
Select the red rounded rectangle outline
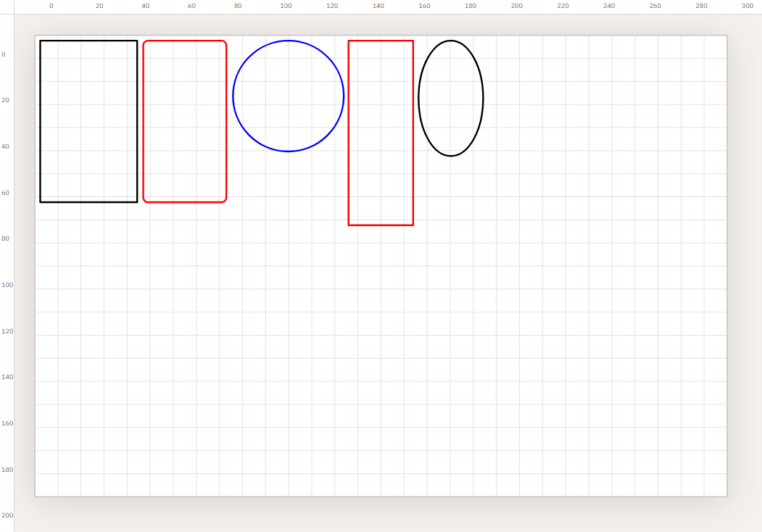[185, 122]
